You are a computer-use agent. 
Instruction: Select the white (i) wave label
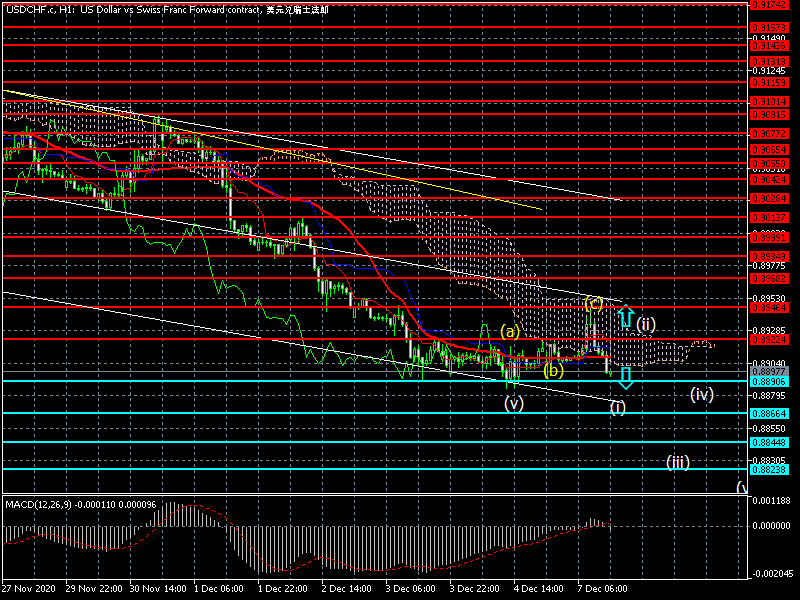coord(617,407)
